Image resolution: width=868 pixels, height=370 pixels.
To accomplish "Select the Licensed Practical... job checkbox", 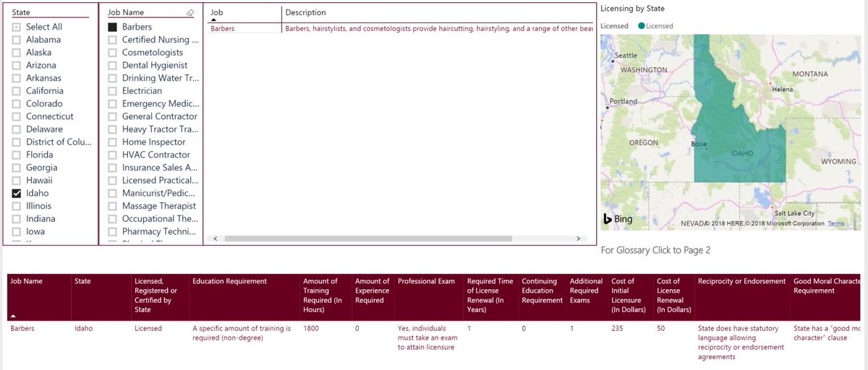I will coord(112,180).
